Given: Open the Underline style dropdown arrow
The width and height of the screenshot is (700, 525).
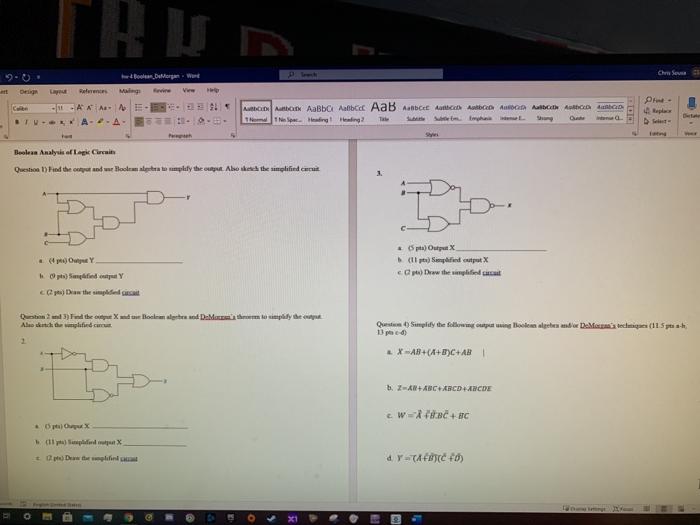Looking at the screenshot, I should pyautogui.click(x=43, y=122).
